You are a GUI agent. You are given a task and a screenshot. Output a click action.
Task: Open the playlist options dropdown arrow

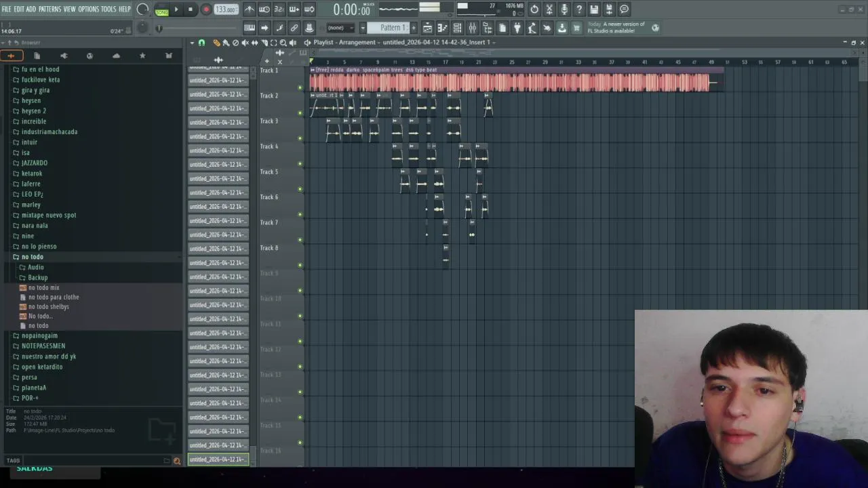click(x=192, y=43)
